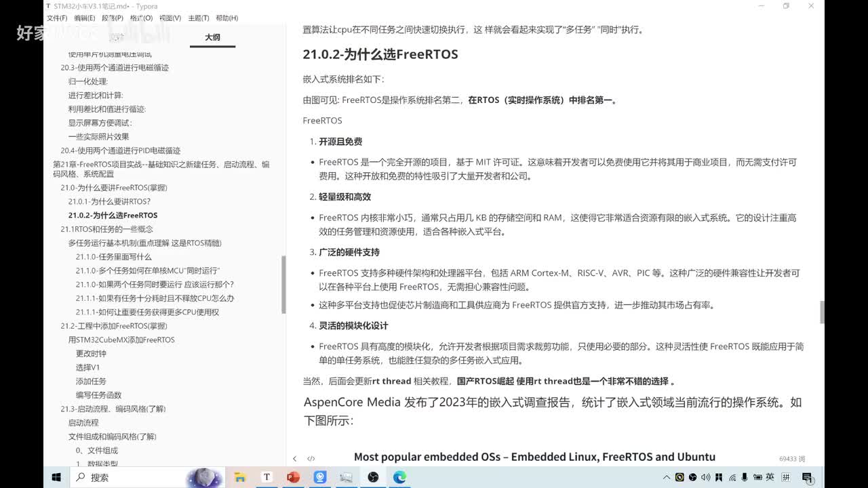
Task: Toggle the 拼 IME mode indicator
Action: pyautogui.click(x=786, y=477)
